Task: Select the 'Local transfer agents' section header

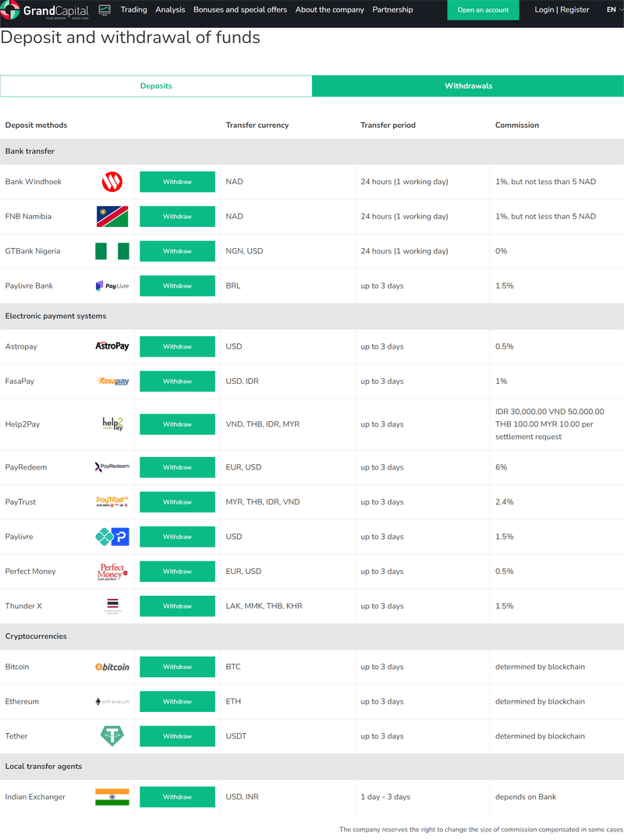Action: 312,767
